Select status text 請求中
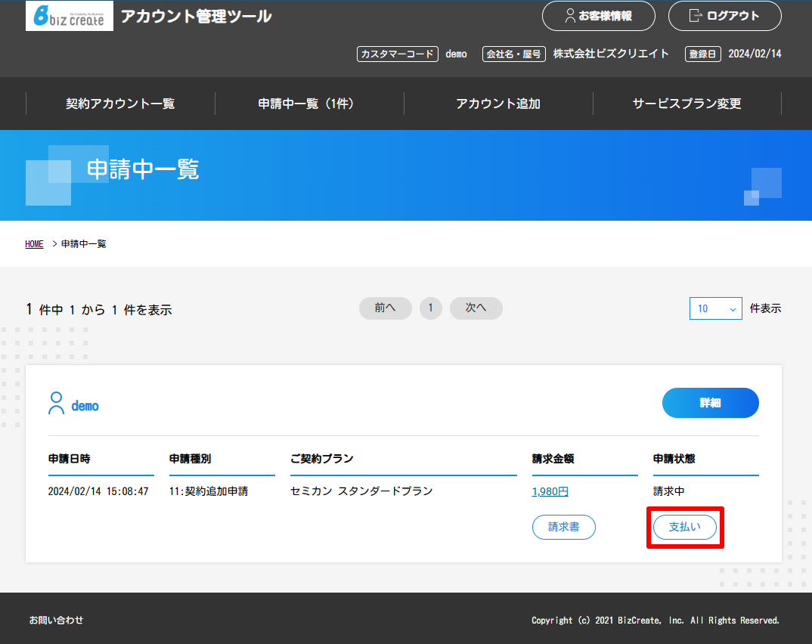The image size is (812, 644). pos(668,491)
